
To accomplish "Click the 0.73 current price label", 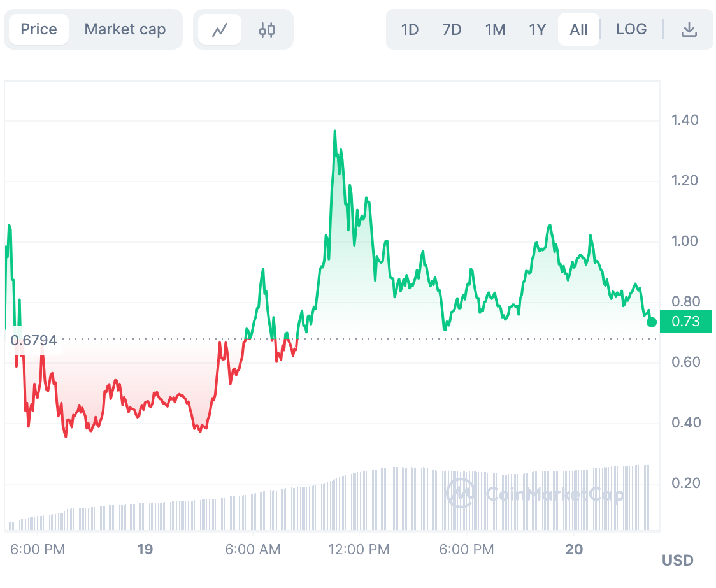I will [686, 321].
